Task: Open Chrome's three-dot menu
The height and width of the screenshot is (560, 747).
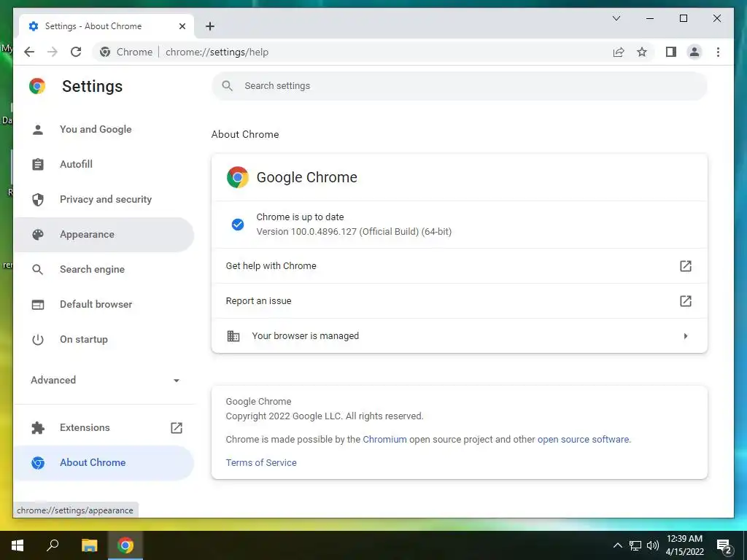Action: coord(718,52)
